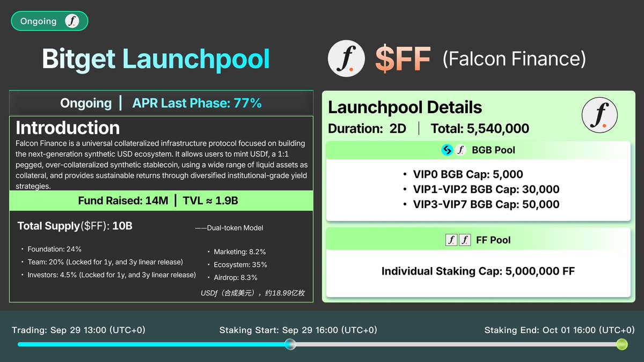Click 'Foundation: 24%' allocation
This screenshot has height=362, width=644.
click(x=54, y=249)
